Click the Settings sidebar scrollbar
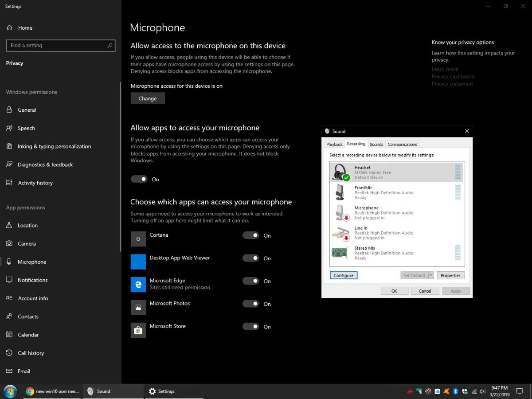The width and height of the screenshot is (532, 399). (x=120, y=166)
